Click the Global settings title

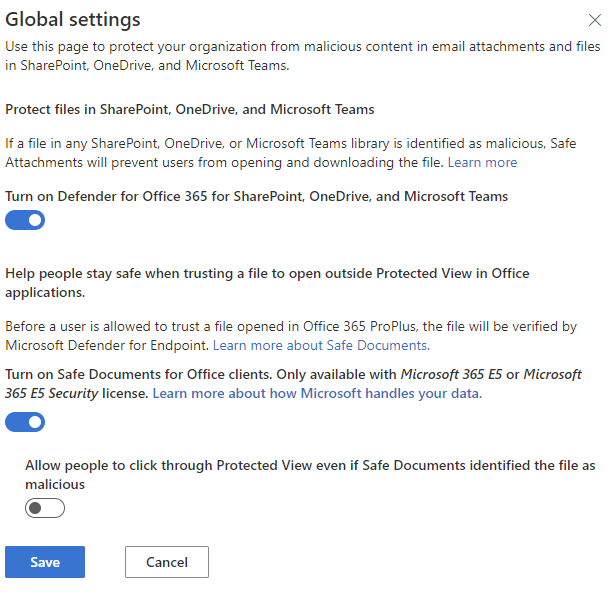73,20
